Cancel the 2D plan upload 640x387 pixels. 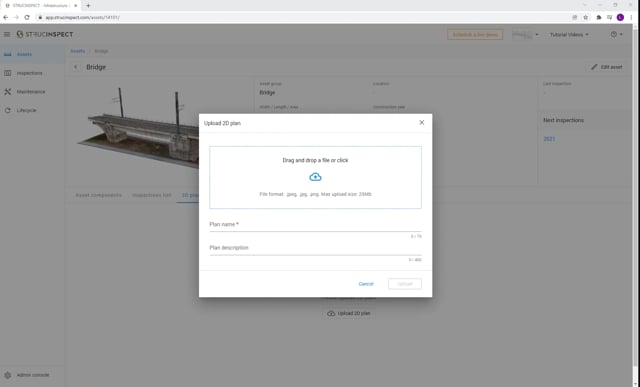click(x=366, y=284)
